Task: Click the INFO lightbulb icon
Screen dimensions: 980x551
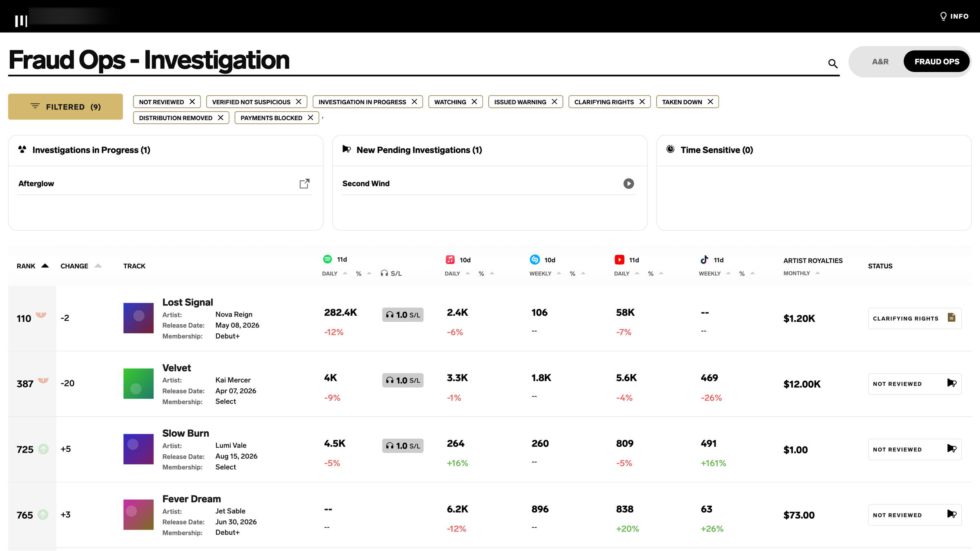Action: click(943, 16)
